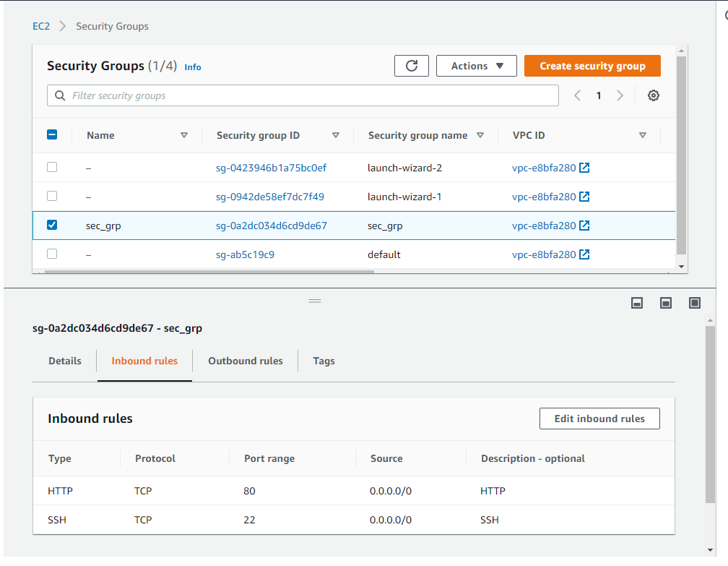
Task: Switch to the Outbound rules tab
Action: tap(245, 361)
